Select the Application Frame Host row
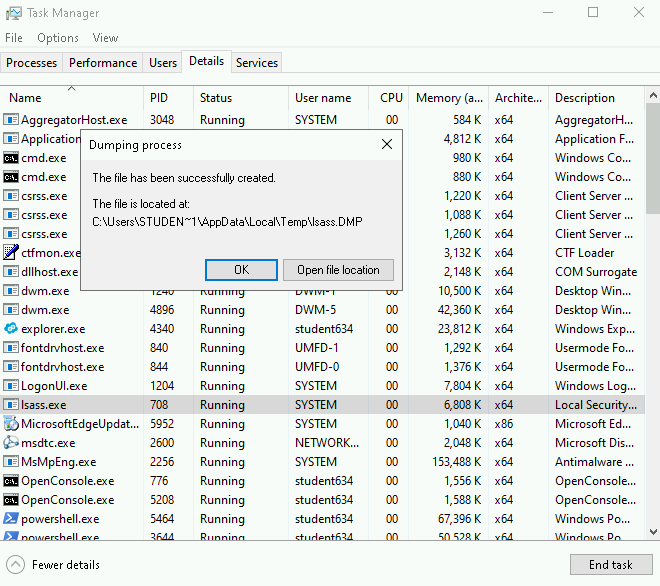Viewport: 660px width, 586px height. point(322,139)
